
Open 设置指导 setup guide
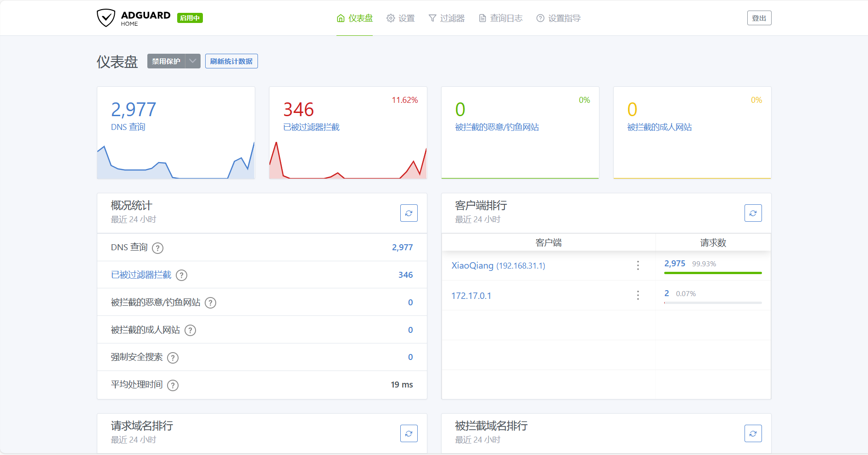[559, 18]
